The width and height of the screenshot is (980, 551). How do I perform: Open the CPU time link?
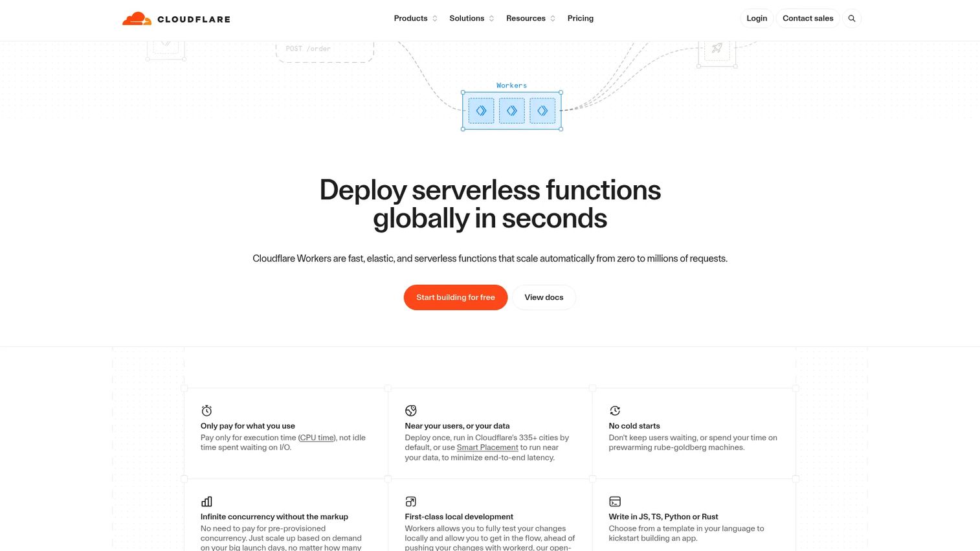(x=317, y=438)
